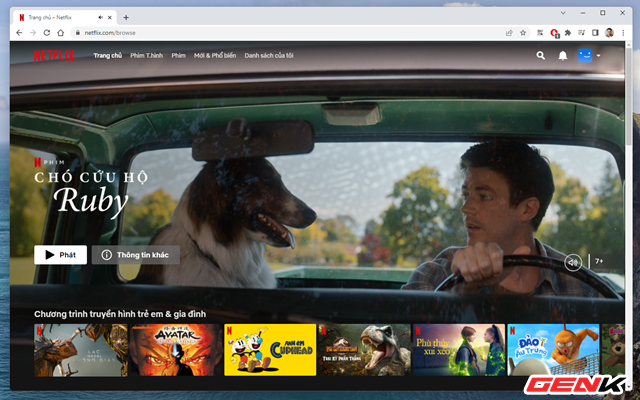Click the Thông tin khác button
The height and width of the screenshot is (400, 640).
coord(136,255)
